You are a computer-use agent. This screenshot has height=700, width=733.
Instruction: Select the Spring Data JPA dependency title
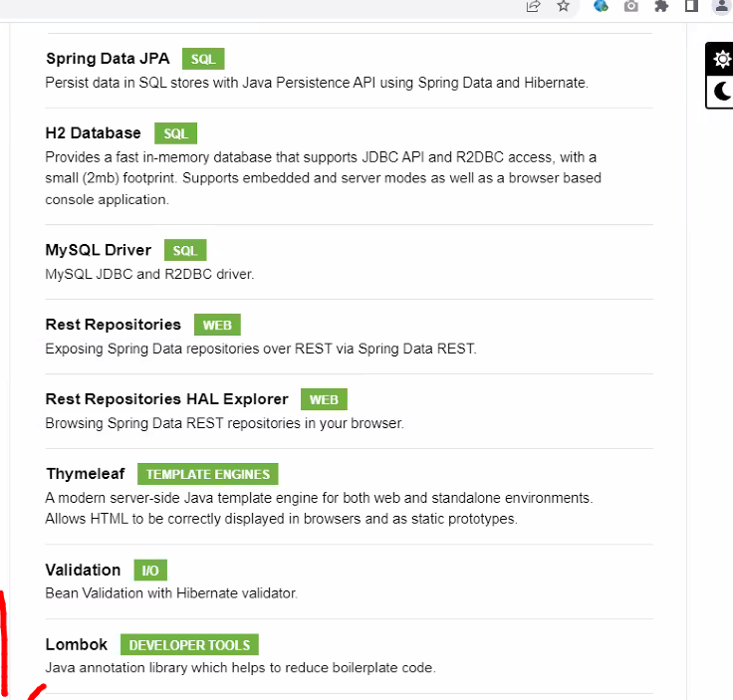(x=108, y=59)
